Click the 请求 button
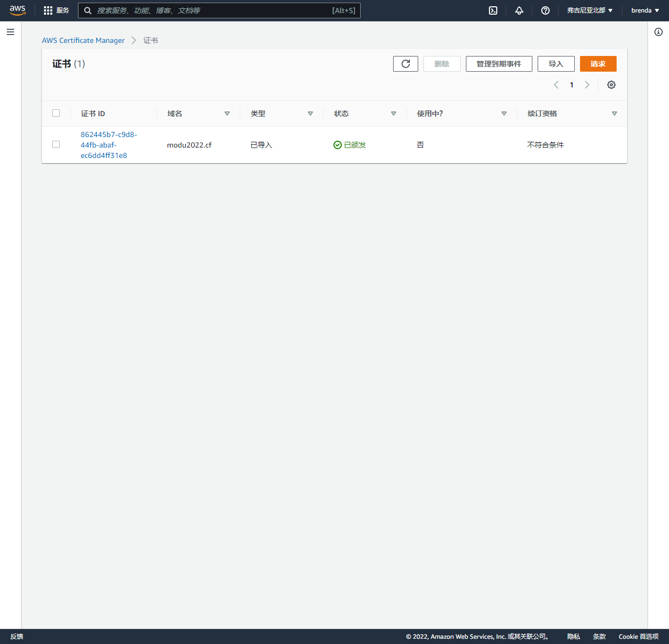Screen dimensions: 669x644 (598, 64)
